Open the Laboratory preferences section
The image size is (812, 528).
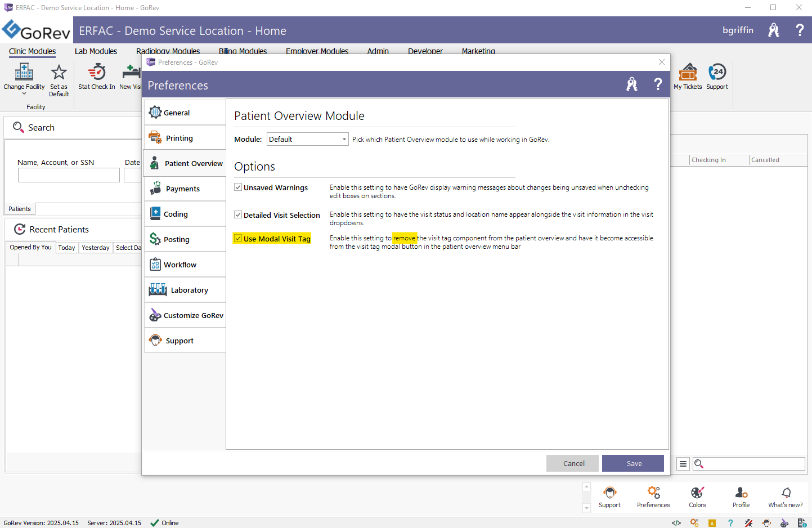tap(185, 290)
